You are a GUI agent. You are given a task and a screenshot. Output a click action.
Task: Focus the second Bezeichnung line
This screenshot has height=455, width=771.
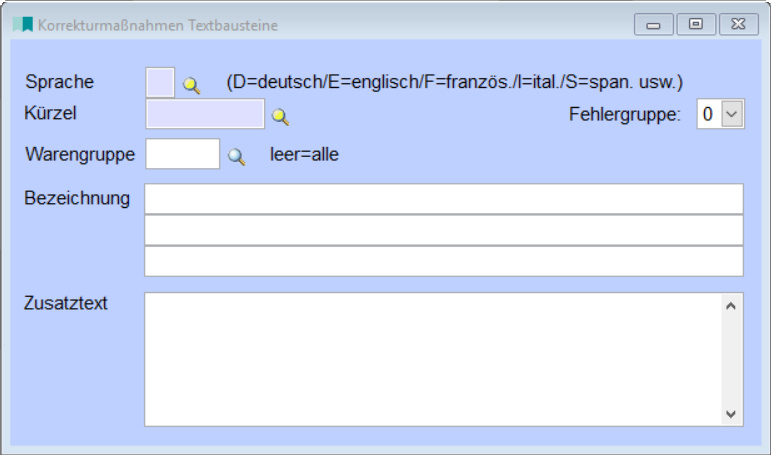pos(444,230)
